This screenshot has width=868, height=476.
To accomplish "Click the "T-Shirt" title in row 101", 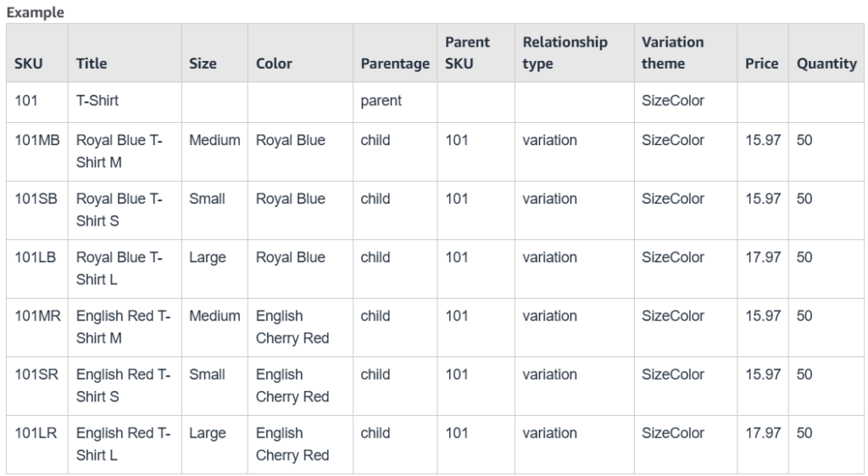I will tap(97, 101).
